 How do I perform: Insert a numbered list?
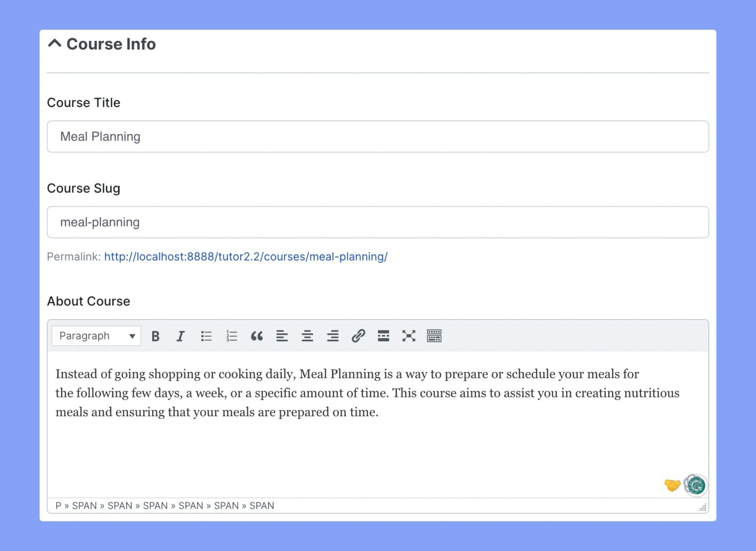[231, 336]
